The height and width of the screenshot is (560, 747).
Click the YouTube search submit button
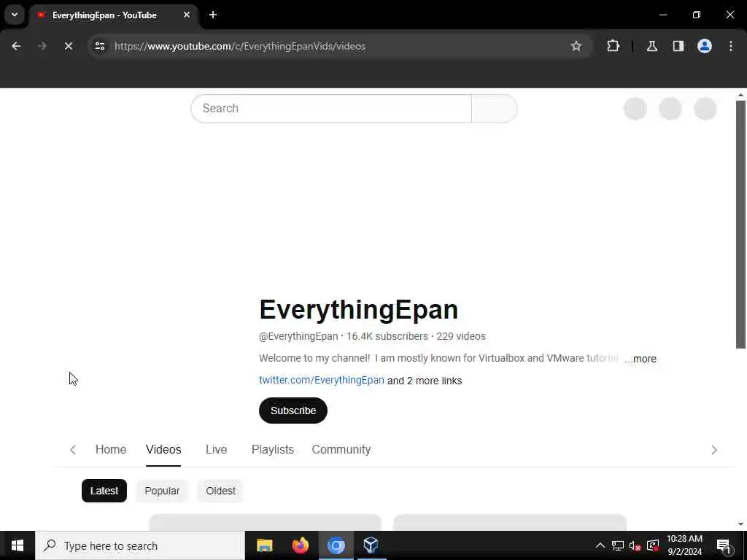[495, 109]
